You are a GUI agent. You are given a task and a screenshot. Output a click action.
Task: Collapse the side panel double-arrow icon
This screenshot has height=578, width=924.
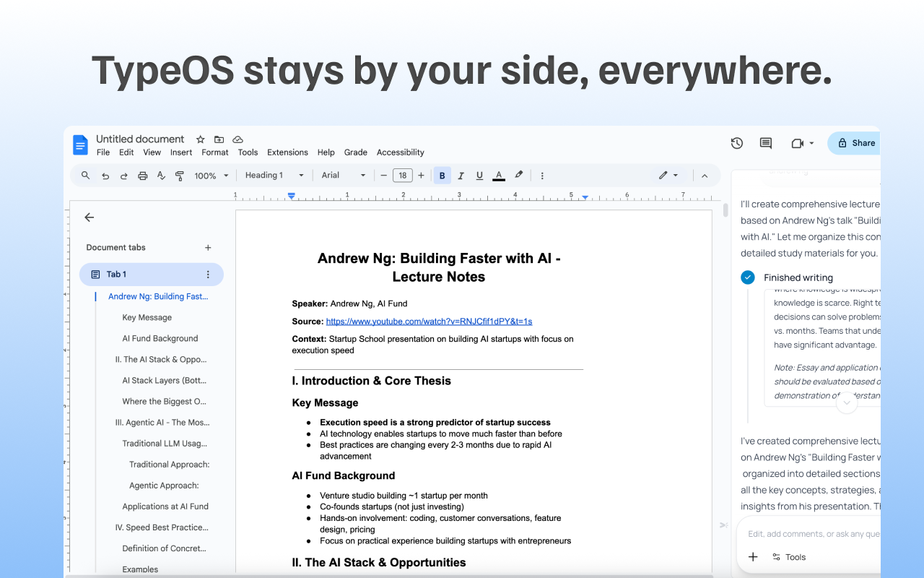(723, 525)
